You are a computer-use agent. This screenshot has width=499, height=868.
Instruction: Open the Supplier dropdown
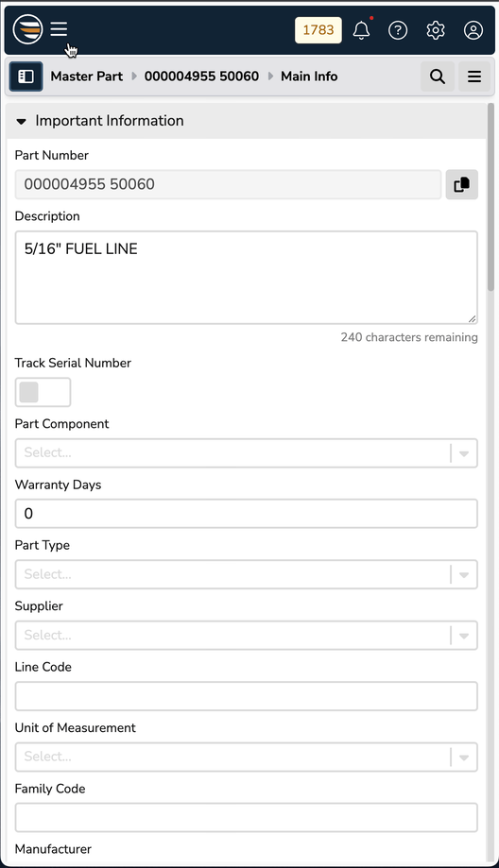[x=246, y=635]
